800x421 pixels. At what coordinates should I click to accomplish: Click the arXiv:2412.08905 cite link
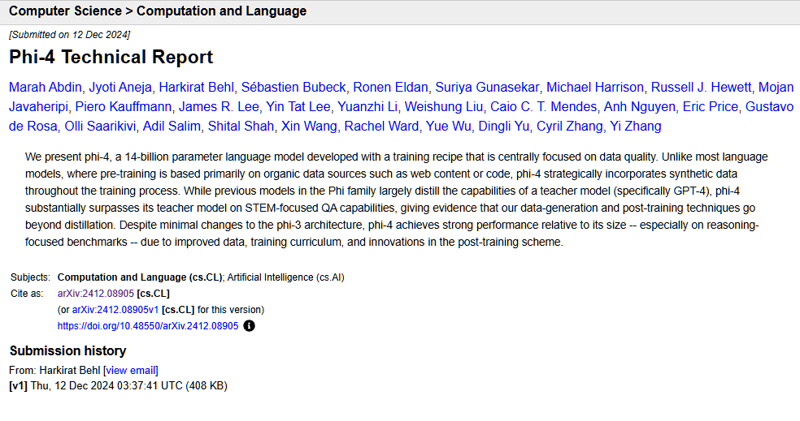(95, 293)
